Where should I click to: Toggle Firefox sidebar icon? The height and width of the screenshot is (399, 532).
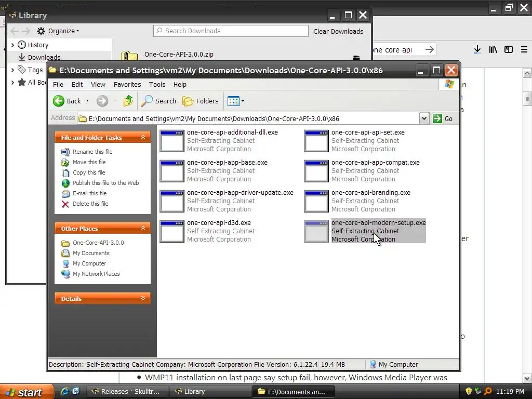(509, 49)
